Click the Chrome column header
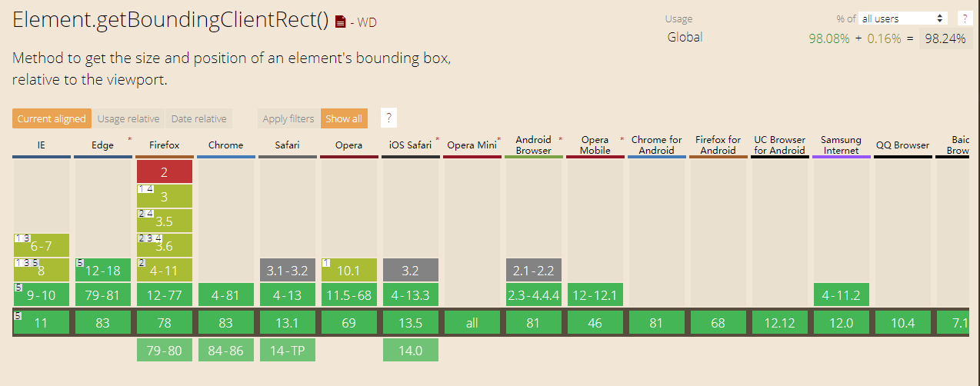Screen dimensions: 980x386 click(225, 145)
